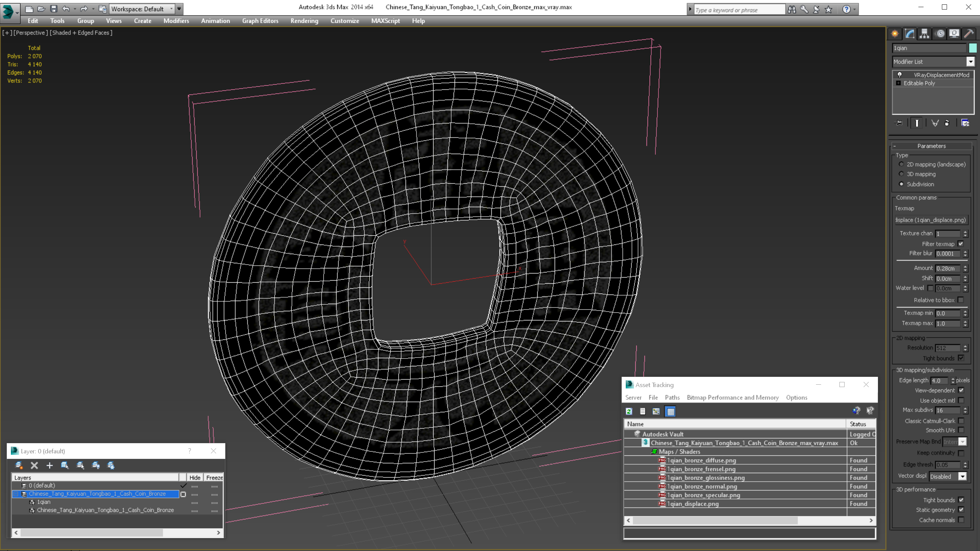The image size is (980, 551).
Task: Select 1qian object in Layers list
Action: (43, 502)
